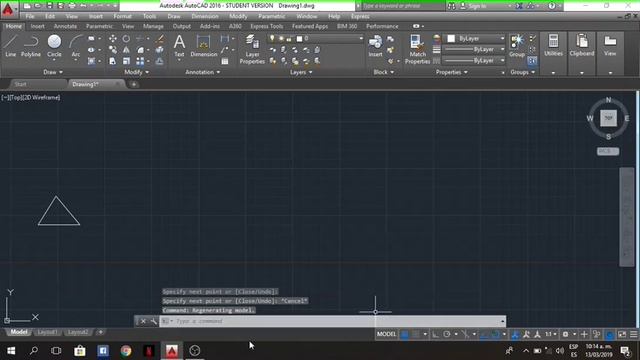This screenshot has width=640, height=360.
Task: Expand the Draw panel
Action: point(53,72)
